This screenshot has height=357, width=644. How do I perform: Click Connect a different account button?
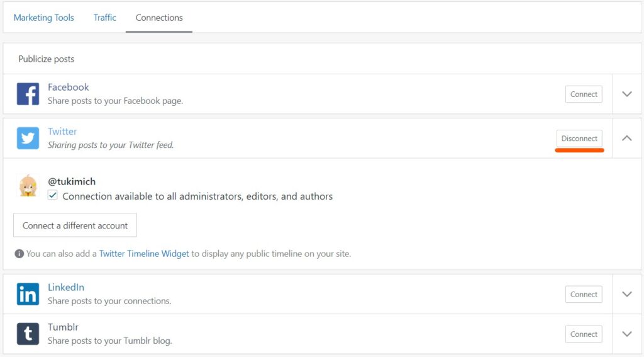click(75, 225)
